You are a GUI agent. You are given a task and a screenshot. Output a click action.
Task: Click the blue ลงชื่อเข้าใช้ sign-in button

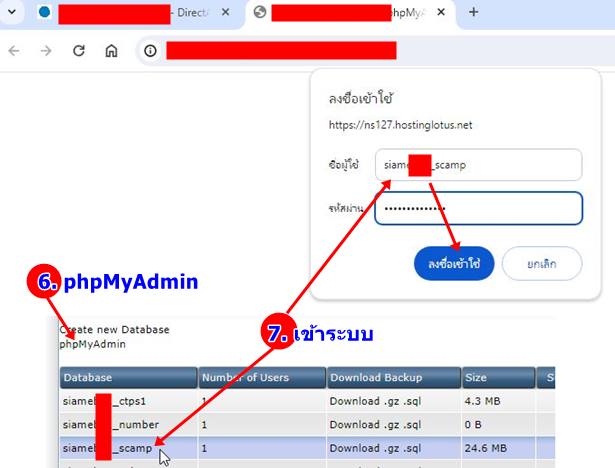[454, 264]
